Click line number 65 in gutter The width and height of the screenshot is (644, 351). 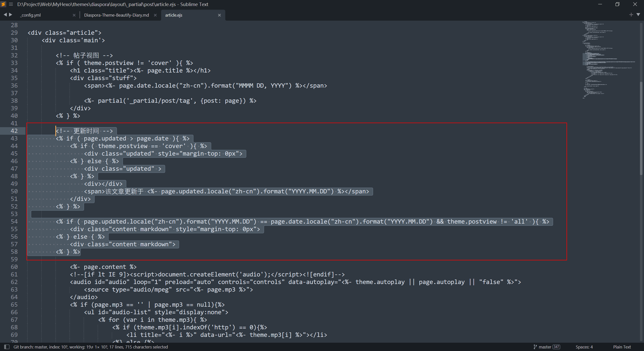tap(14, 305)
